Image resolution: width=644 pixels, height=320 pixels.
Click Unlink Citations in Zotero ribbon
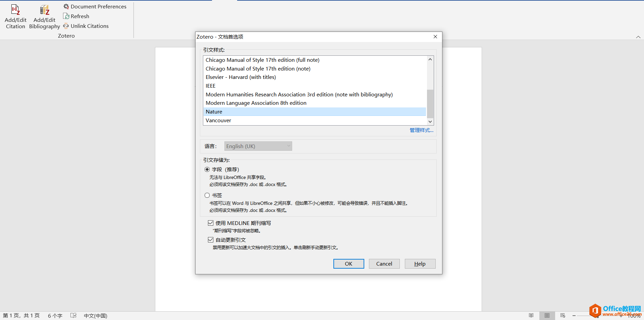coord(86,26)
